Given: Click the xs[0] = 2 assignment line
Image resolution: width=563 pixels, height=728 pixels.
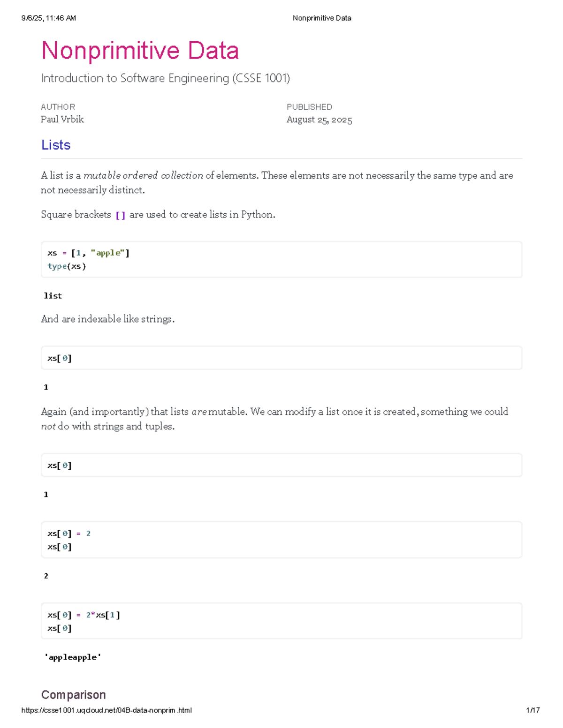Looking at the screenshot, I should click(69, 533).
